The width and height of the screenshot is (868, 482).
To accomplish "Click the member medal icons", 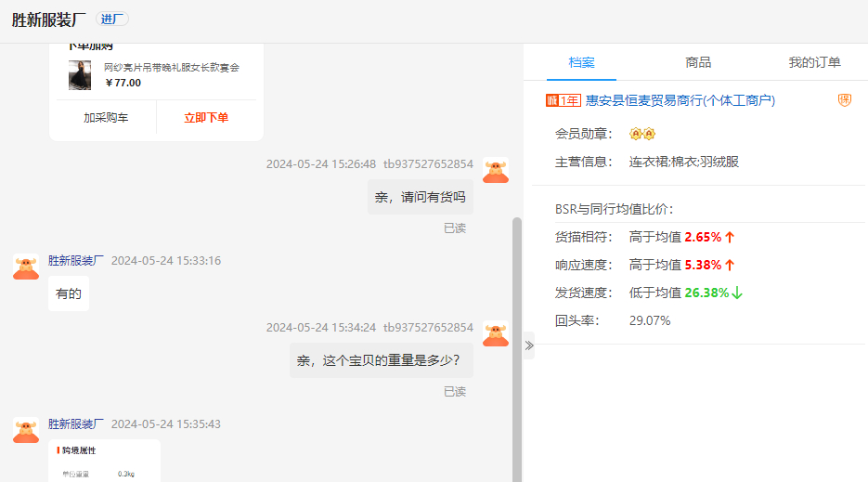I will pyautogui.click(x=642, y=134).
